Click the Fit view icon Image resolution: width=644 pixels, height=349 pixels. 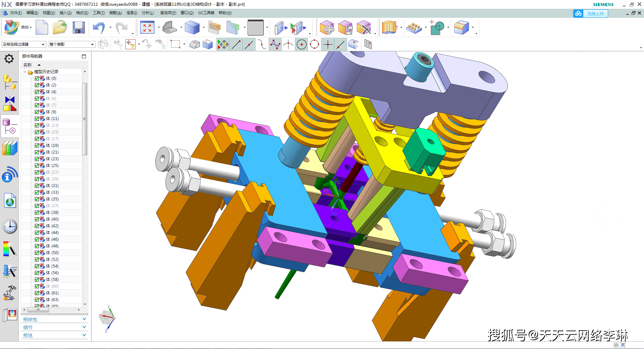pos(147,27)
